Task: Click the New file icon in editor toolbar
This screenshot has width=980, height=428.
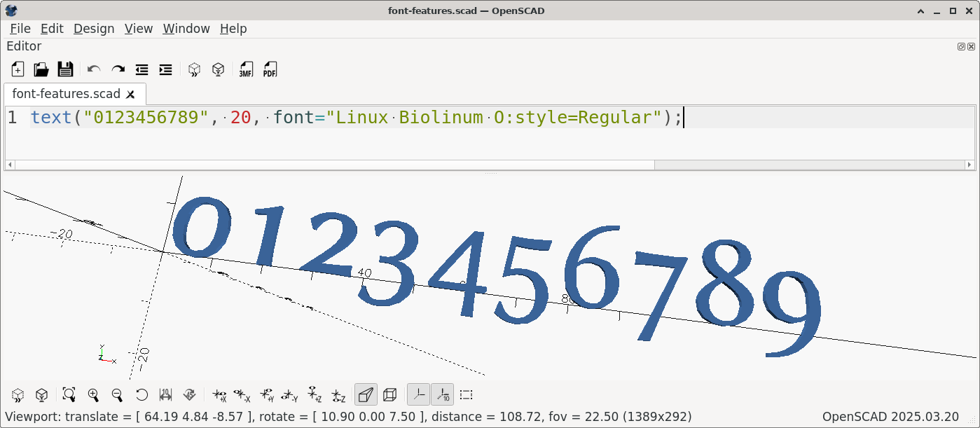Action: 18,69
